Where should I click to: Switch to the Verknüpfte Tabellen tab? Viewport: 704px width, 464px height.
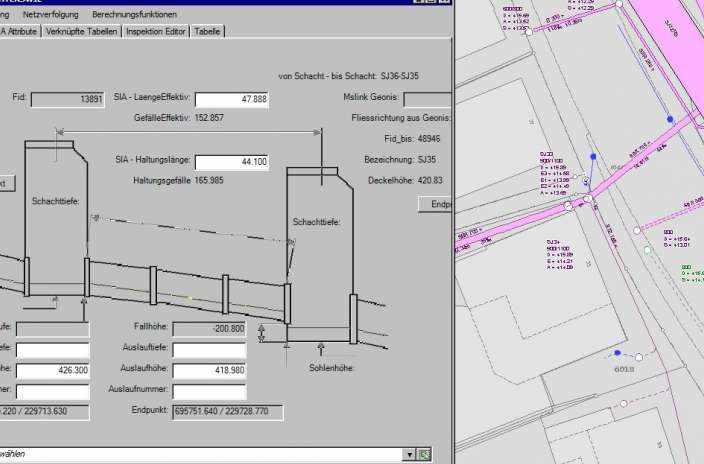[x=80, y=32]
